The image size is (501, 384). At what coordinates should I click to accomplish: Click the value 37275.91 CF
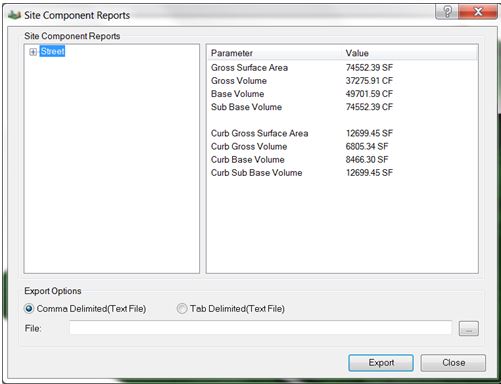tap(369, 81)
